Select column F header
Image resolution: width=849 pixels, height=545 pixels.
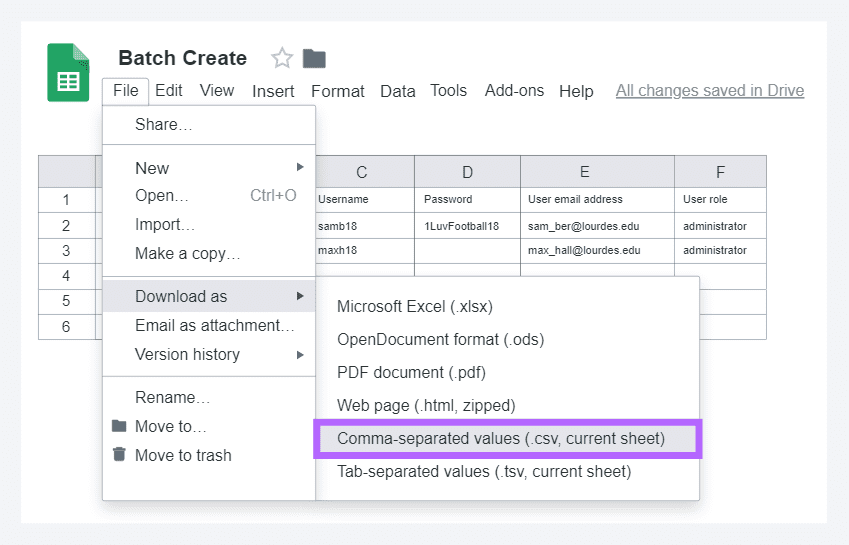pyautogui.click(x=720, y=172)
